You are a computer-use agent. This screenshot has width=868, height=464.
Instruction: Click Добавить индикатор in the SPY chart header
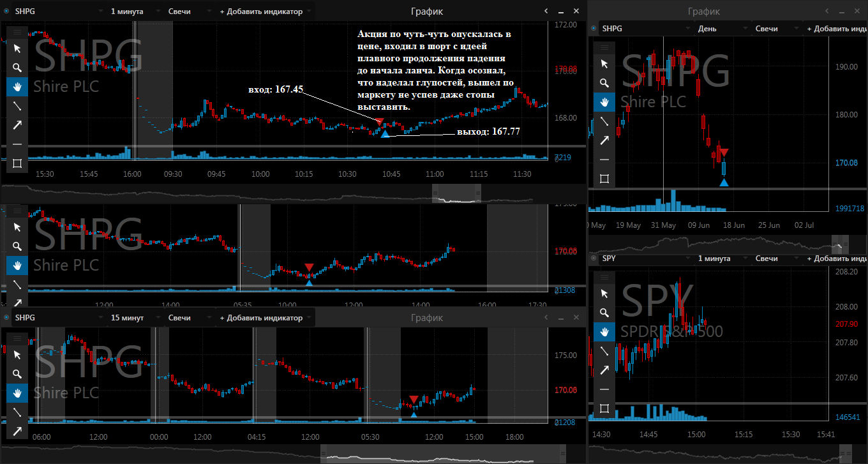837,258
